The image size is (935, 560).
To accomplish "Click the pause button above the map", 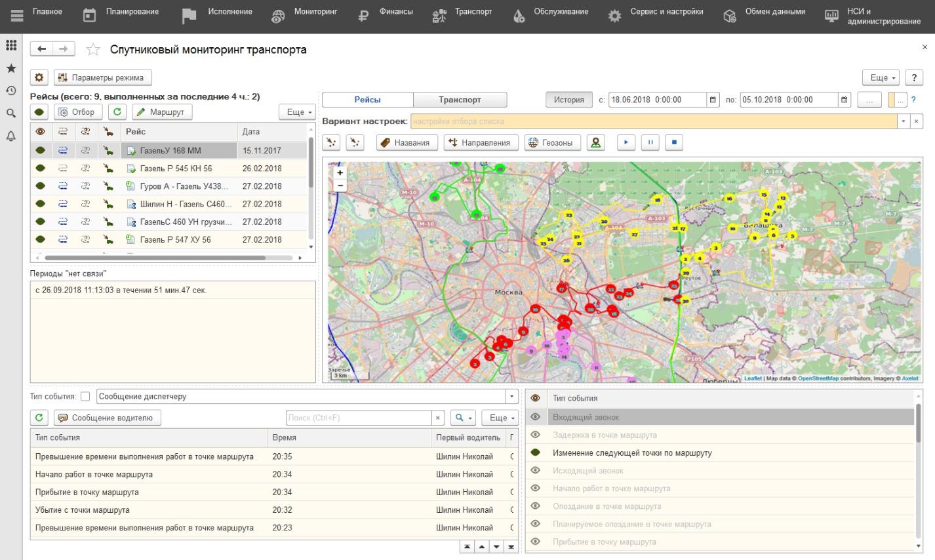I will pyautogui.click(x=650, y=142).
